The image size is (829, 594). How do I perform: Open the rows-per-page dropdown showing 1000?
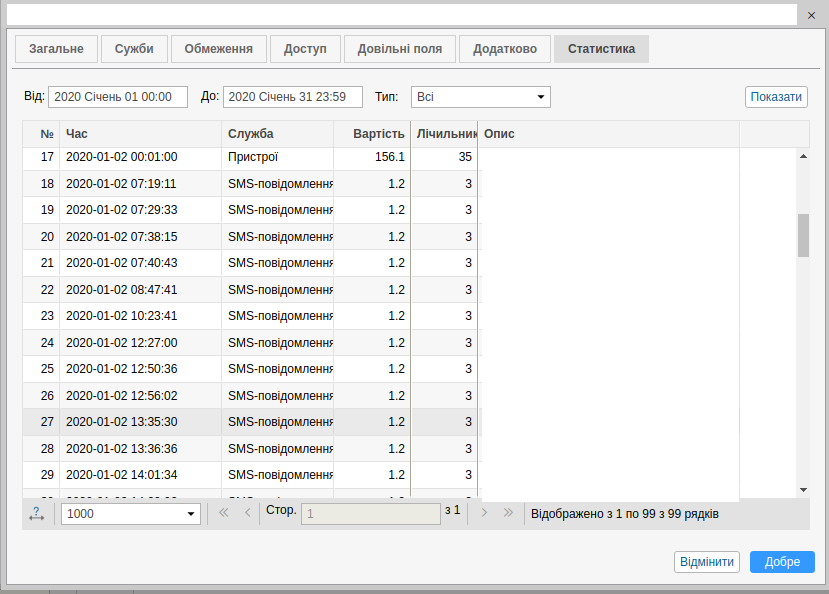point(131,513)
